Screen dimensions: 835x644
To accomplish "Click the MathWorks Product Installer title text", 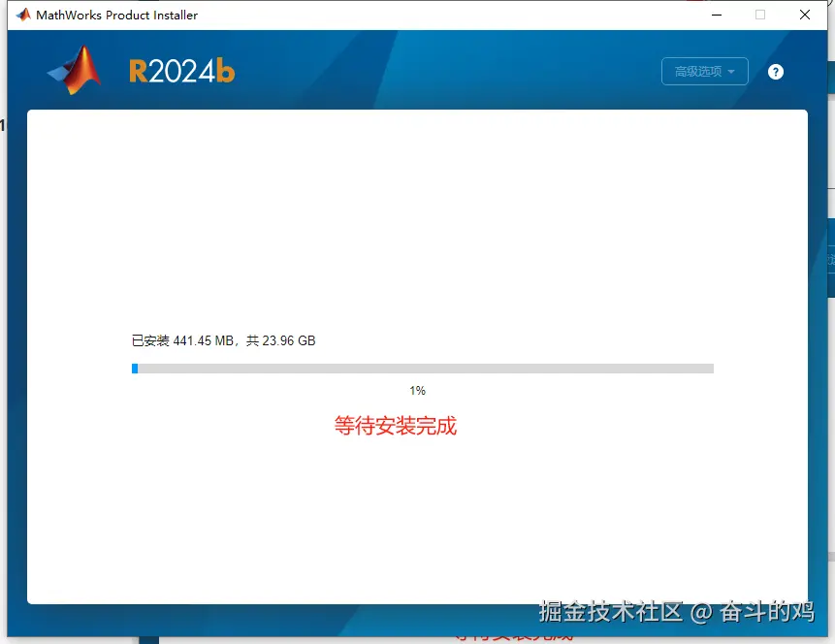I will tap(116, 16).
